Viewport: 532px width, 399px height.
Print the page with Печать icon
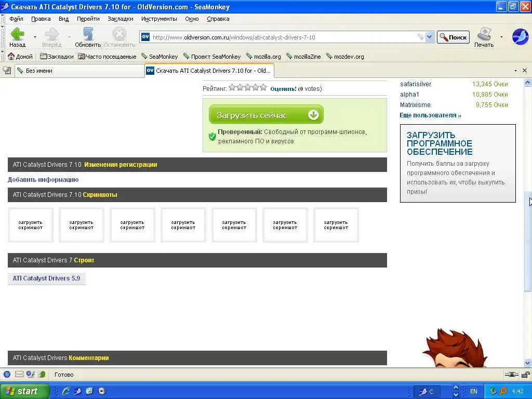click(x=484, y=37)
